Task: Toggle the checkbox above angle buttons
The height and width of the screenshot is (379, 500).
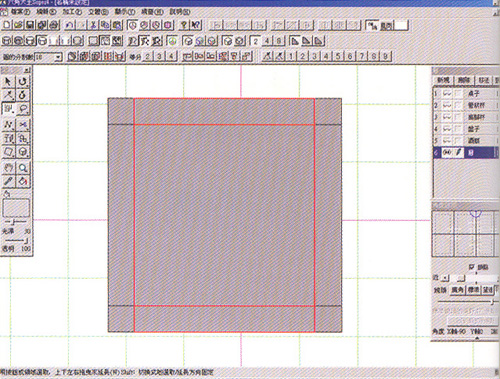Action: pos(472,267)
